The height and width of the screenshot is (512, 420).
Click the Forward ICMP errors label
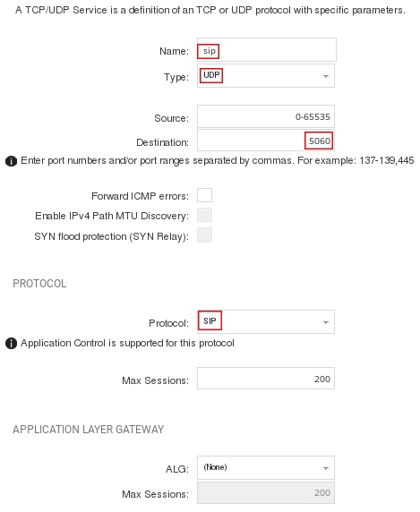click(140, 196)
